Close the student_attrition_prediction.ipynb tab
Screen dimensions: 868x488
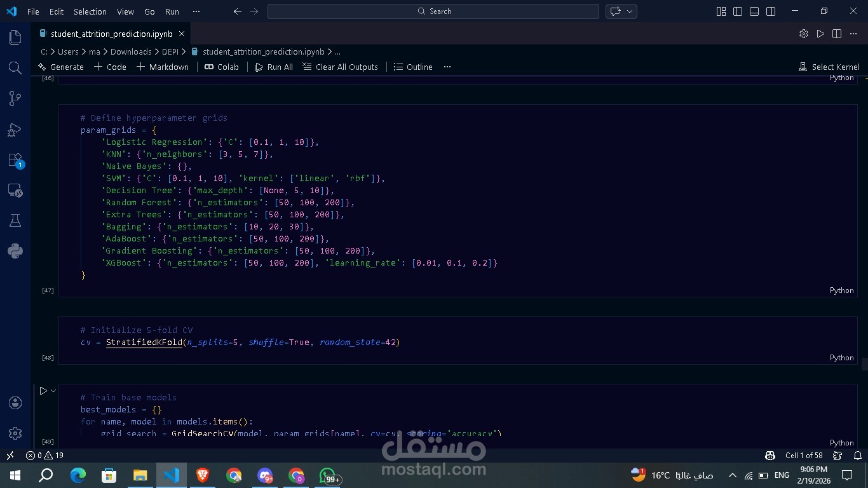182,34
